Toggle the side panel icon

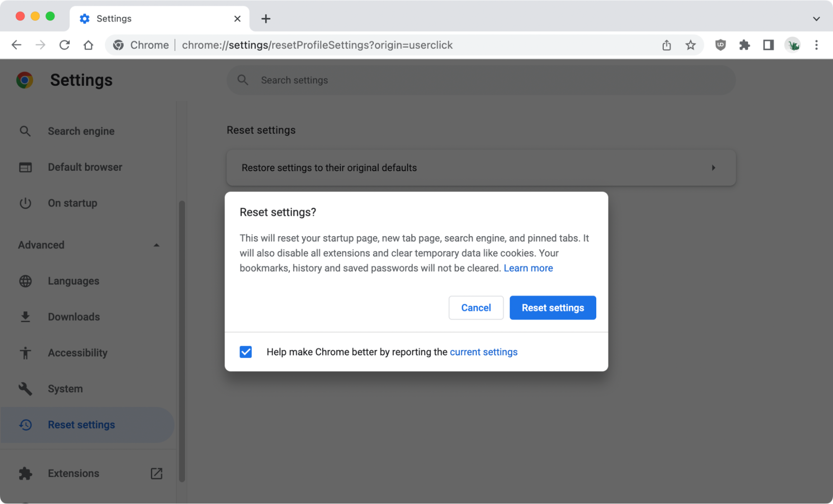pyautogui.click(x=768, y=45)
